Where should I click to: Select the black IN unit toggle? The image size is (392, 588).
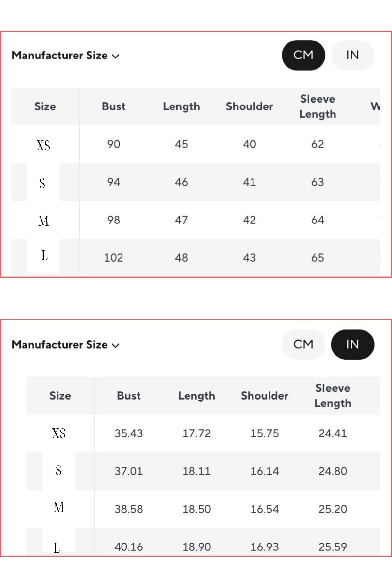pyautogui.click(x=352, y=344)
